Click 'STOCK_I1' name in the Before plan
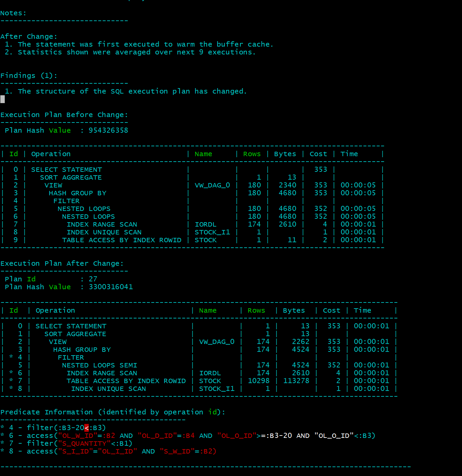462x476 pixels. [212, 232]
